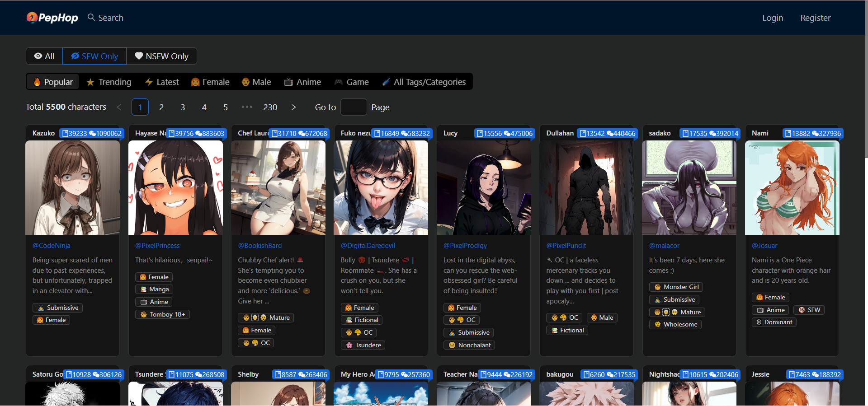Open All Tags/Categories
868x406 pixels.
point(424,82)
